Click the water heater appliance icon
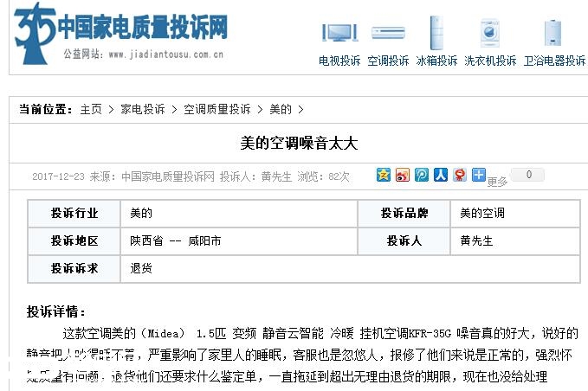Screen dimensions: 588x391 [552, 33]
